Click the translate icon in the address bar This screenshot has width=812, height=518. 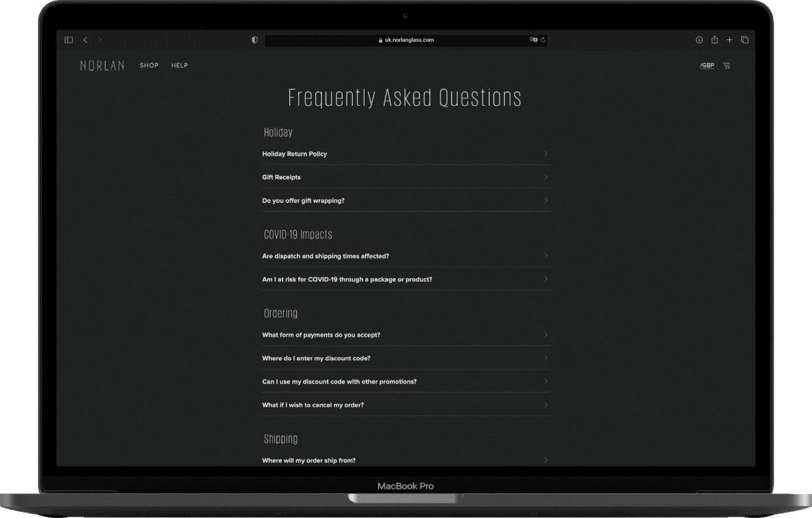pyautogui.click(x=533, y=39)
